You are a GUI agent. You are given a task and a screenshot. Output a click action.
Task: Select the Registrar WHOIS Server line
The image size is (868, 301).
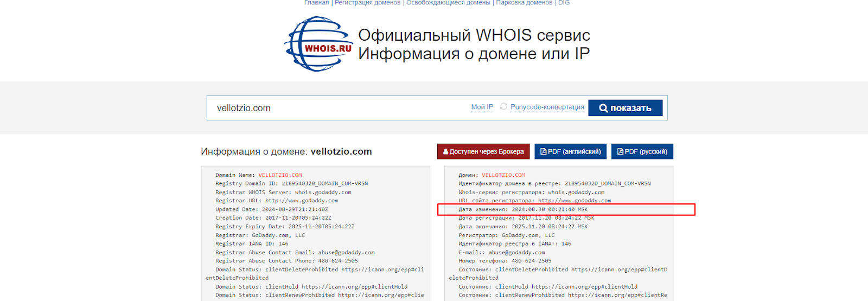tap(283, 192)
